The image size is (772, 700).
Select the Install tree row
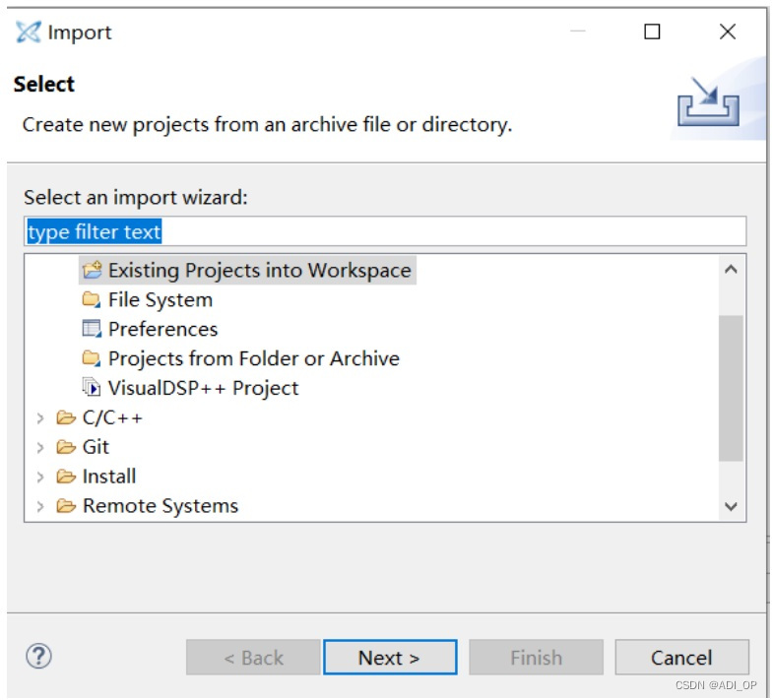(x=109, y=477)
